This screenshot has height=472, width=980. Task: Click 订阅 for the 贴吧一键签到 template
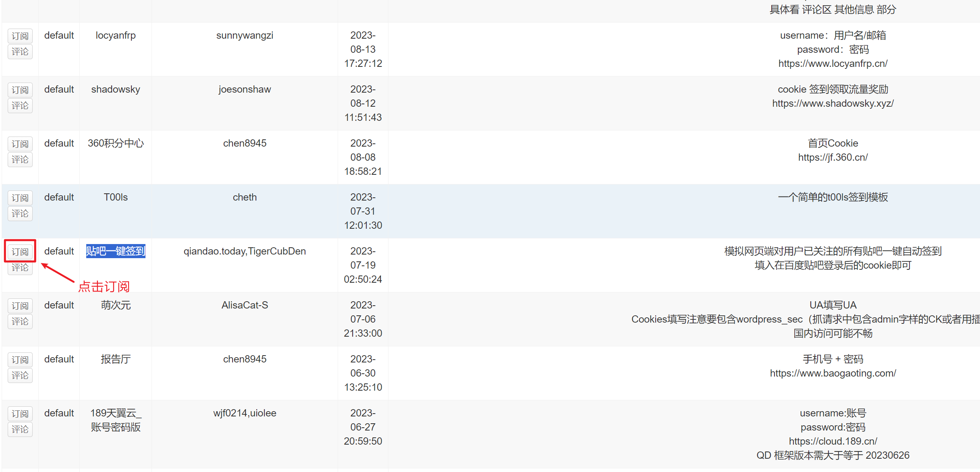coord(20,251)
